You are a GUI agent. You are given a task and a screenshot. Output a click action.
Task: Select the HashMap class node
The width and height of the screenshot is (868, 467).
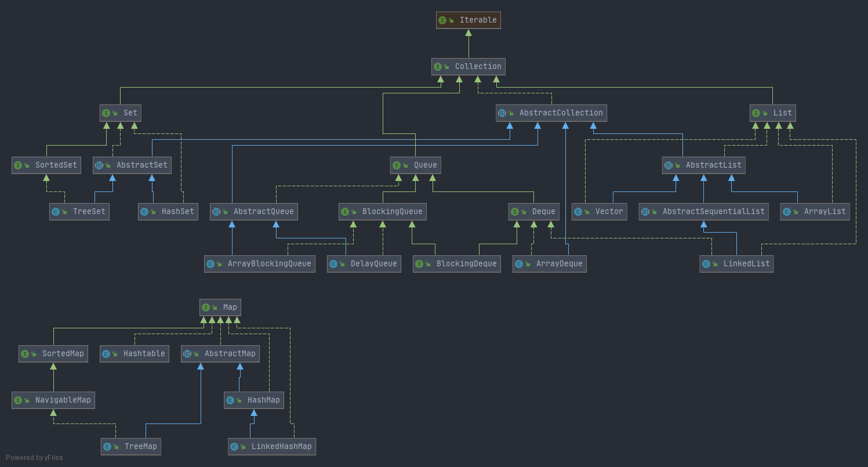(254, 400)
